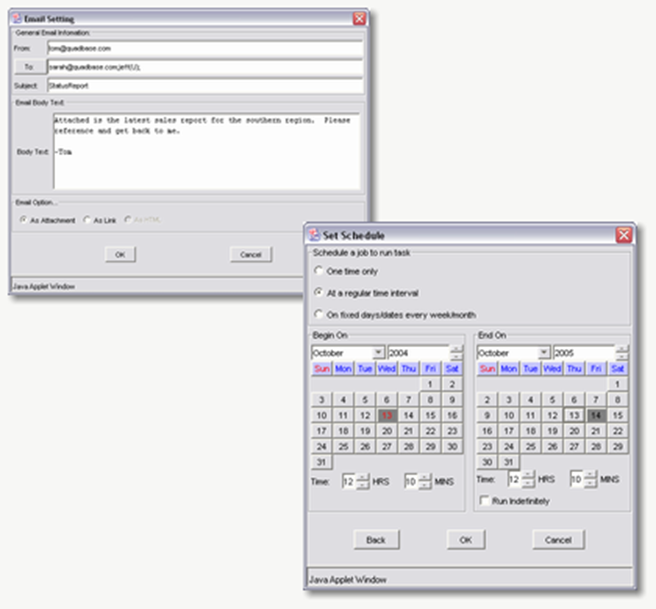This screenshot has width=656, height=609.
Task: Click inside the email Body Text area
Action: [x=206, y=150]
